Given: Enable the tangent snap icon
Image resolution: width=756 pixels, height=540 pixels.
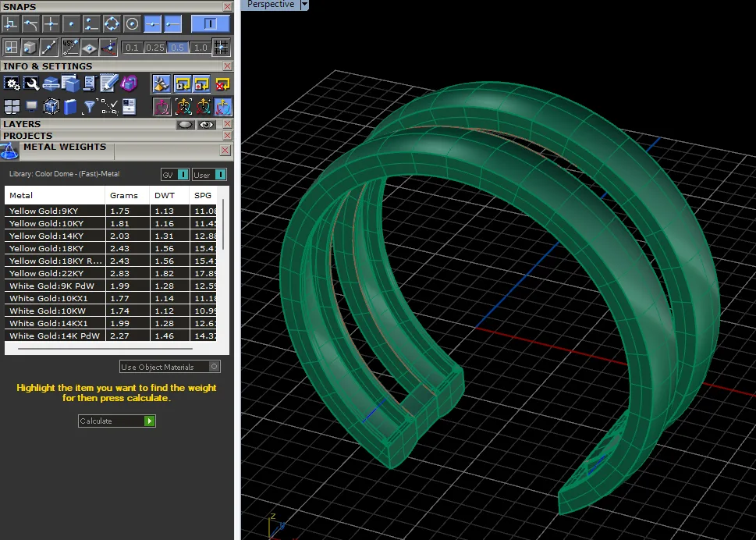Looking at the screenshot, I should pos(31,23).
